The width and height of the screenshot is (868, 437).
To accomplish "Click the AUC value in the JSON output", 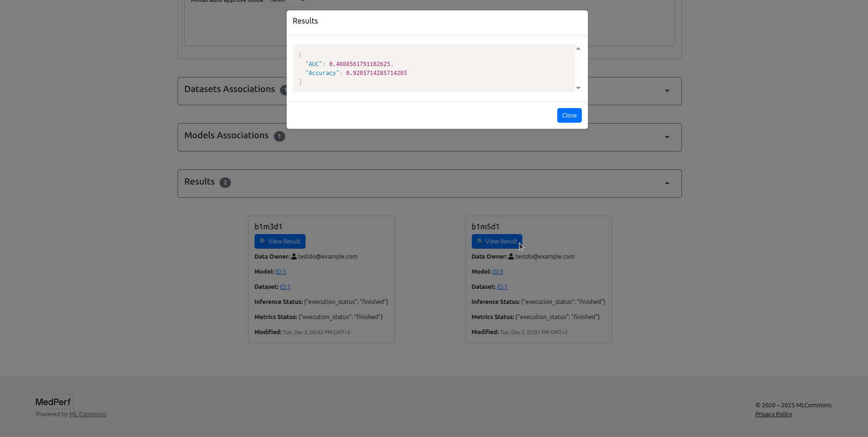I will point(359,64).
